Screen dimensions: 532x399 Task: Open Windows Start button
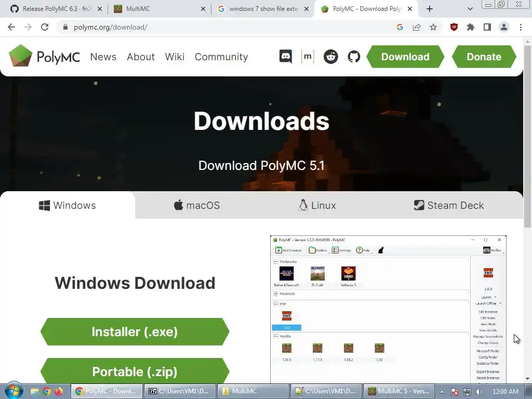[14, 391]
